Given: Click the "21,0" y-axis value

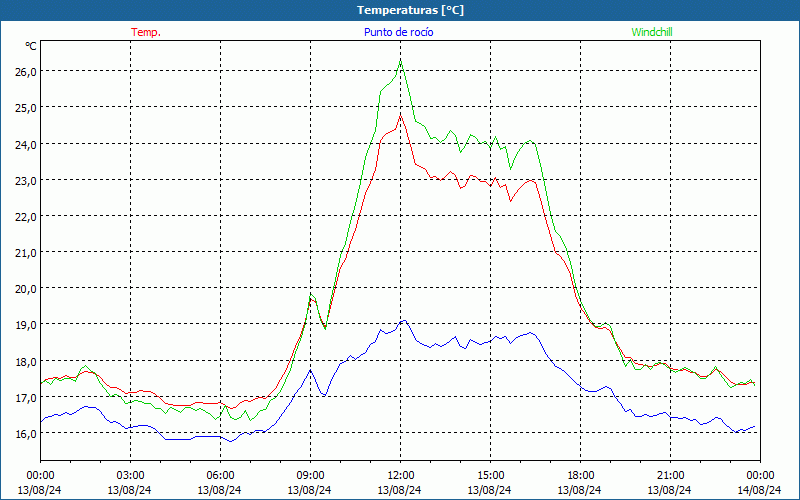Looking at the screenshot, I should (x=26, y=253).
